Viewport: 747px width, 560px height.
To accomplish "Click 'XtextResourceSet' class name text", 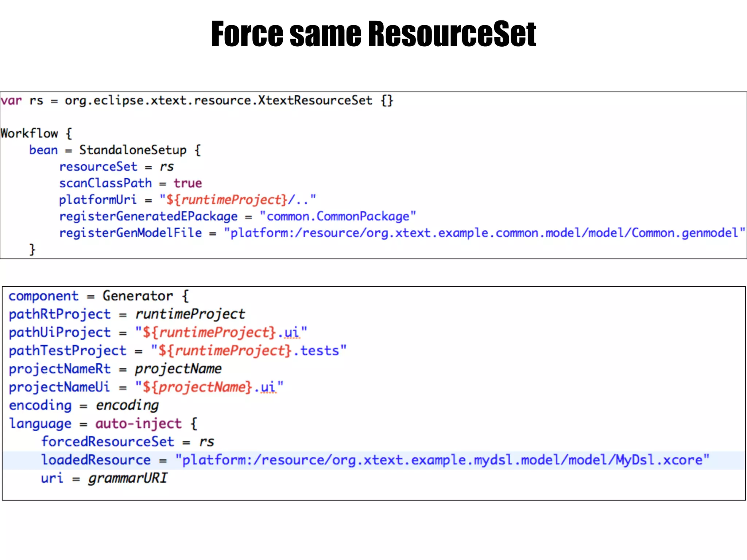I will 315,100.
